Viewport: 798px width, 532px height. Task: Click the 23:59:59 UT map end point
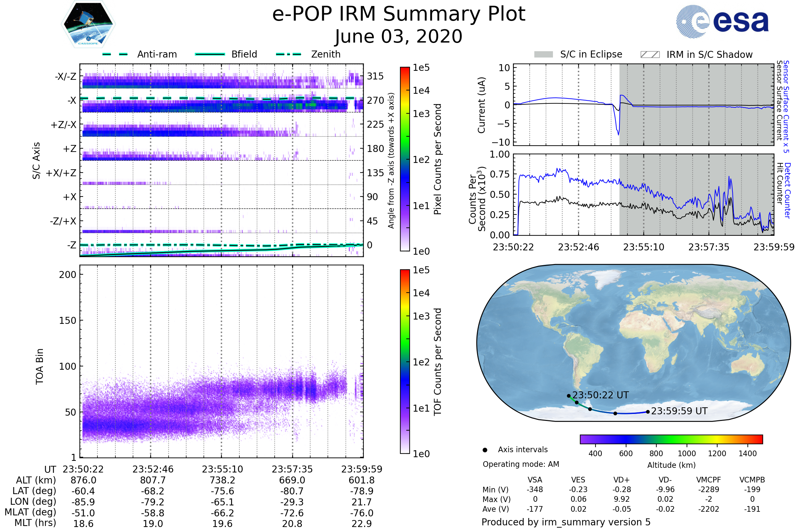click(648, 412)
